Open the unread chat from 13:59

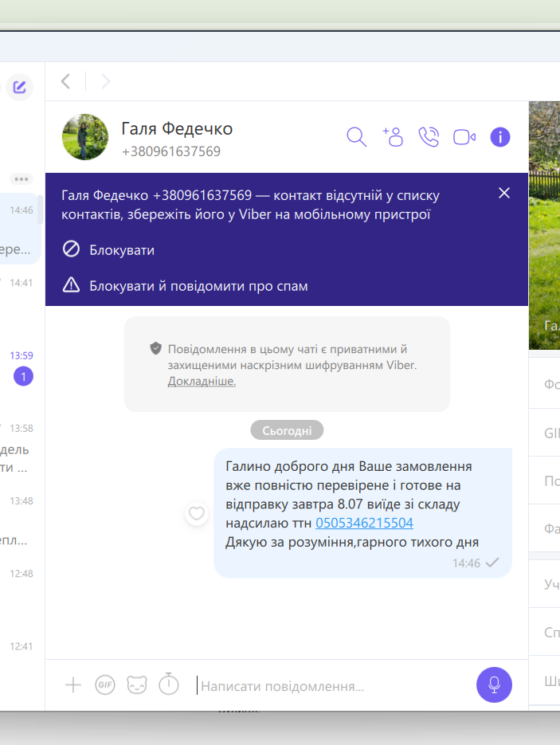point(21,374)
